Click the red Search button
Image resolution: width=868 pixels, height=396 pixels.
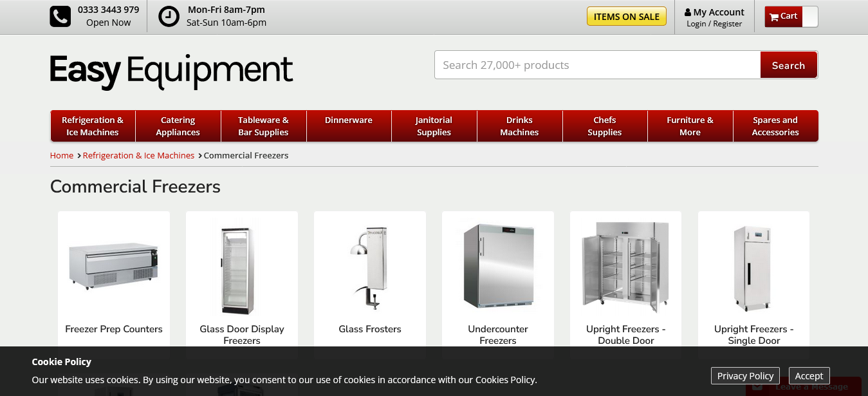788,65
